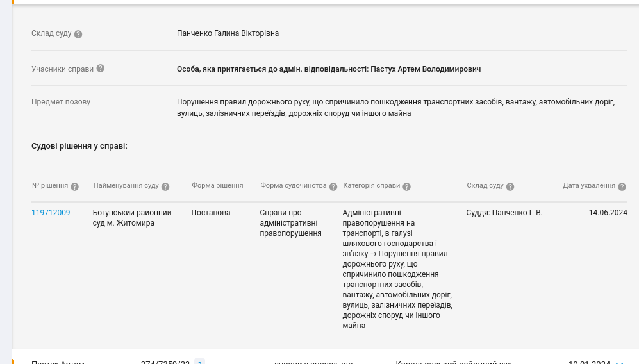Expand the next case row chevron
The height and width of the screenshot is (364, 639).
coord(619,362)
